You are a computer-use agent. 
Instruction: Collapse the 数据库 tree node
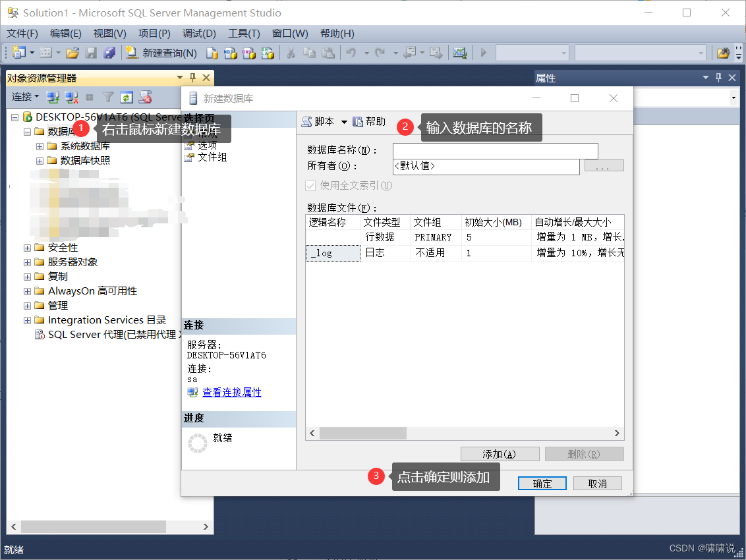27,131
